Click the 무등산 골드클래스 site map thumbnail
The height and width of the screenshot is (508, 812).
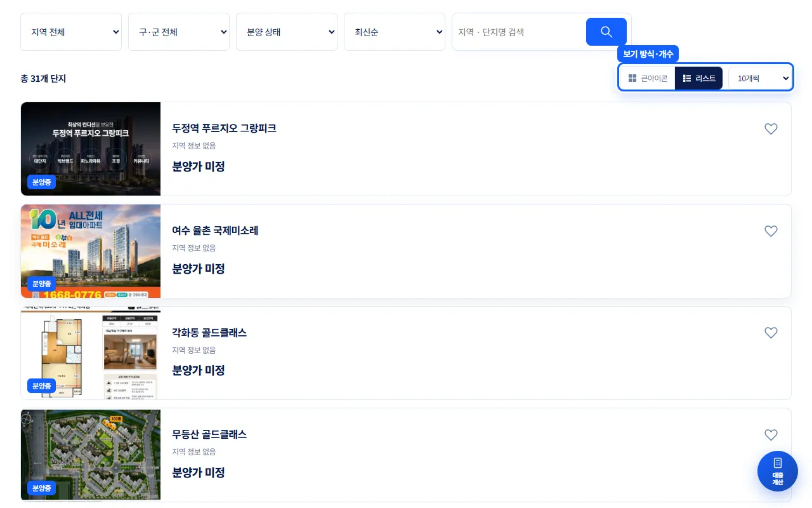click(x=91, y=455)
